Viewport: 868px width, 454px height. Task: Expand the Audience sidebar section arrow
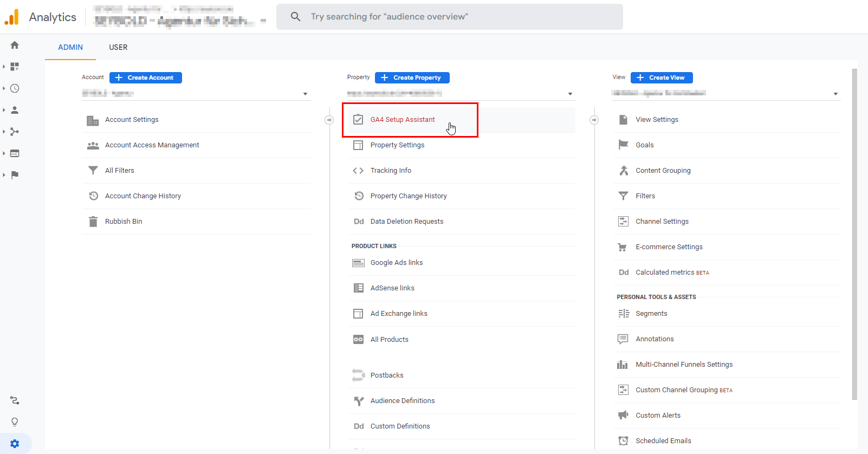4,110
